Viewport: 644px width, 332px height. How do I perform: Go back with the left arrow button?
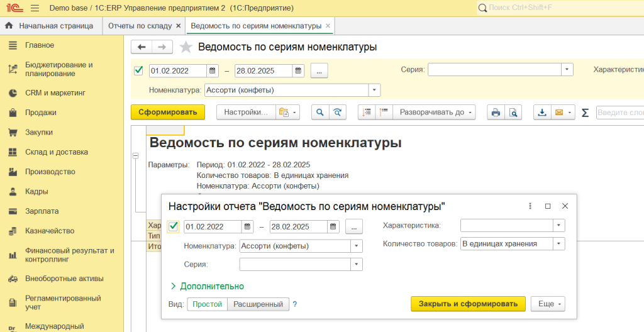coord(142,47)
